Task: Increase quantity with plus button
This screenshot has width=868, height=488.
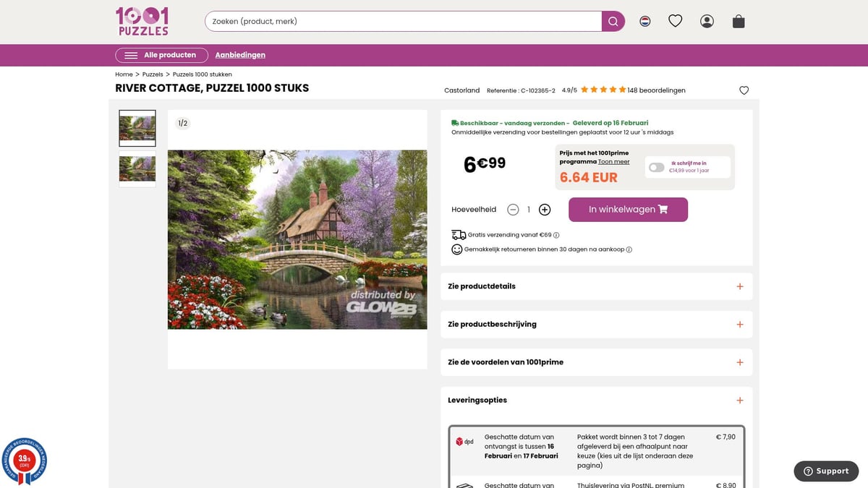Action: tap(545, 210)
